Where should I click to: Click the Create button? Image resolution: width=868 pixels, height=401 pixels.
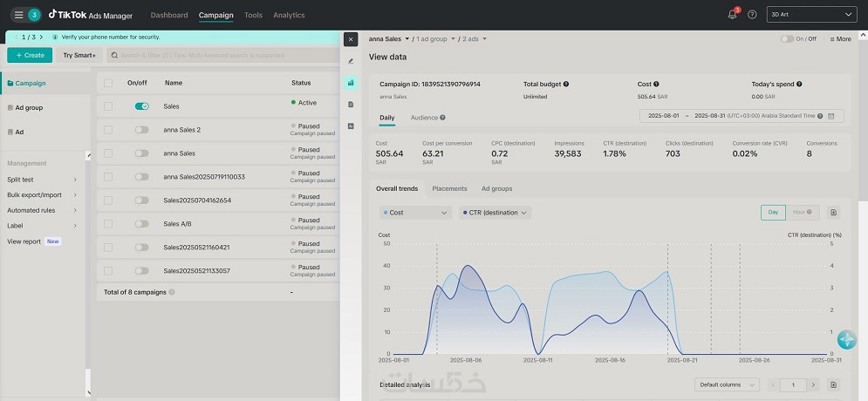pyautogui.click(x=30, y=55)
